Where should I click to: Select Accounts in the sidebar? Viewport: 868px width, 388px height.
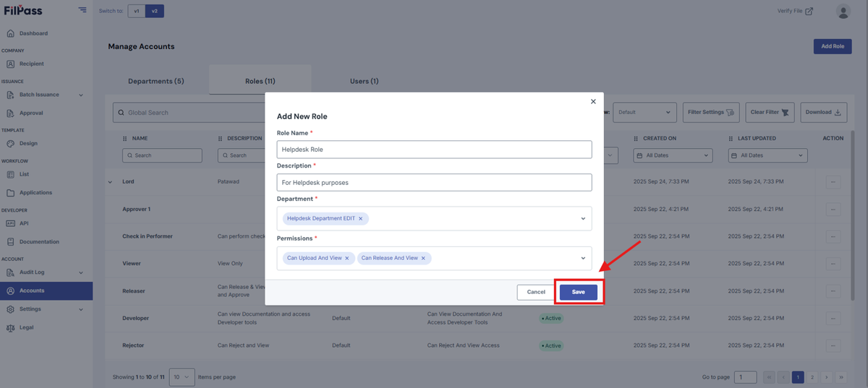(x=46, y=290)
